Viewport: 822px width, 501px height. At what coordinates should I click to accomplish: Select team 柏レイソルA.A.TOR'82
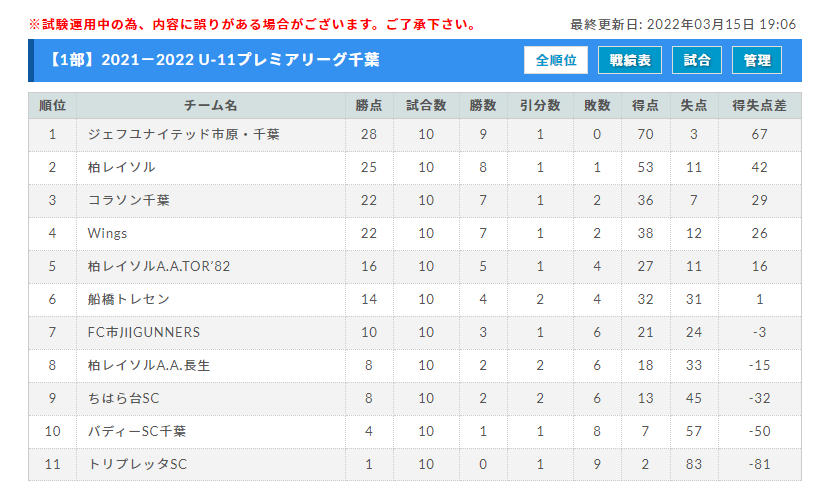point(159,266)
